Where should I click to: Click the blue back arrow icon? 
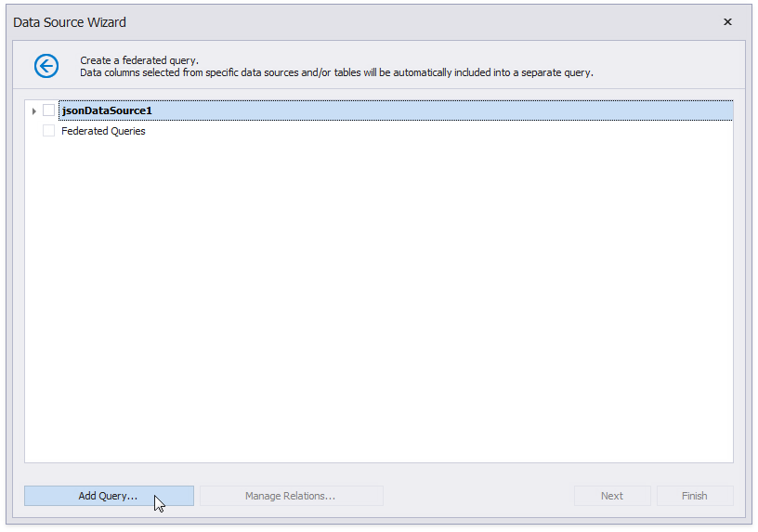point(46,66)
